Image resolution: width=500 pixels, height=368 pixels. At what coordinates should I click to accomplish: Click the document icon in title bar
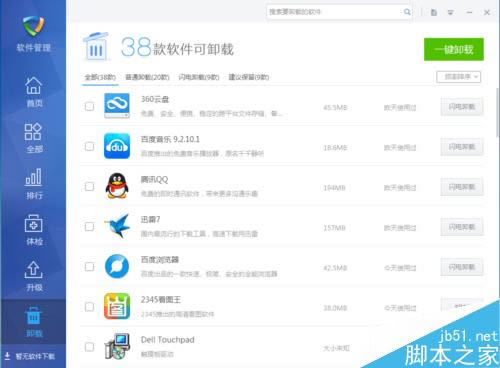click(434, 12)
